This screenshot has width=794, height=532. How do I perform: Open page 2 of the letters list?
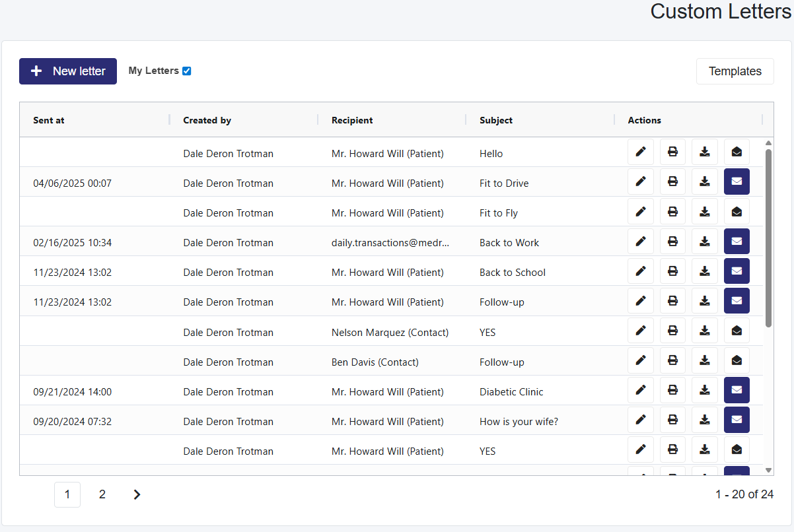pos(102,494)
